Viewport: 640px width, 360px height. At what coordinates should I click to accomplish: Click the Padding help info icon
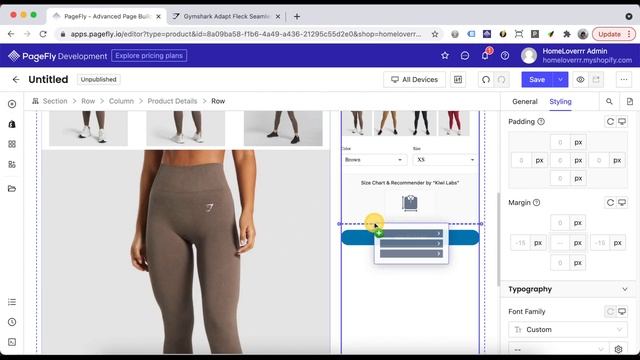pyautogui.click(x=541, y=122)
